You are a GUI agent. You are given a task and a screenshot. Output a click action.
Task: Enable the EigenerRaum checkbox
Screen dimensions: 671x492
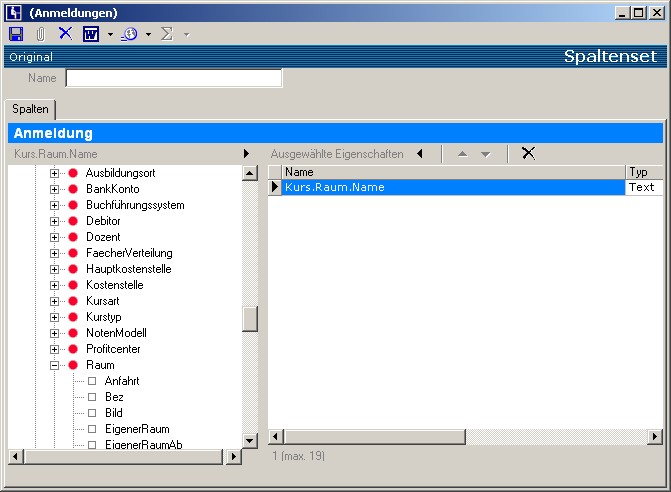(x=92, y=429)
